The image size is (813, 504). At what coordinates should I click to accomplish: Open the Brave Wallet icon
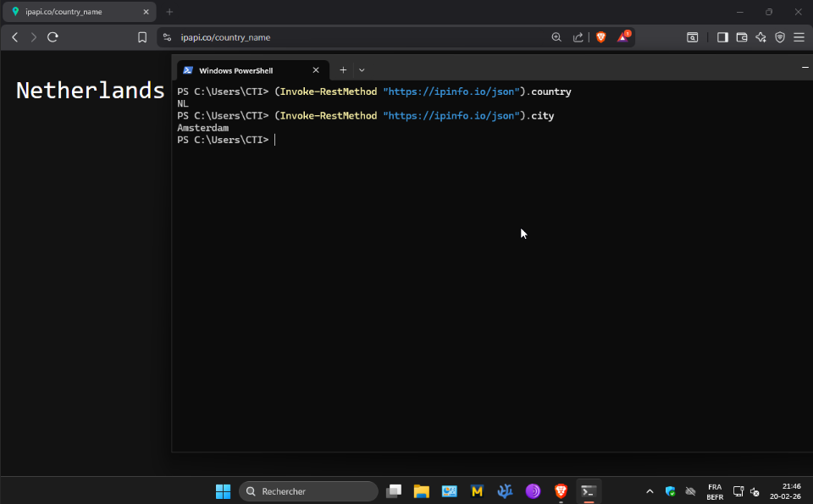pos(742,37)
